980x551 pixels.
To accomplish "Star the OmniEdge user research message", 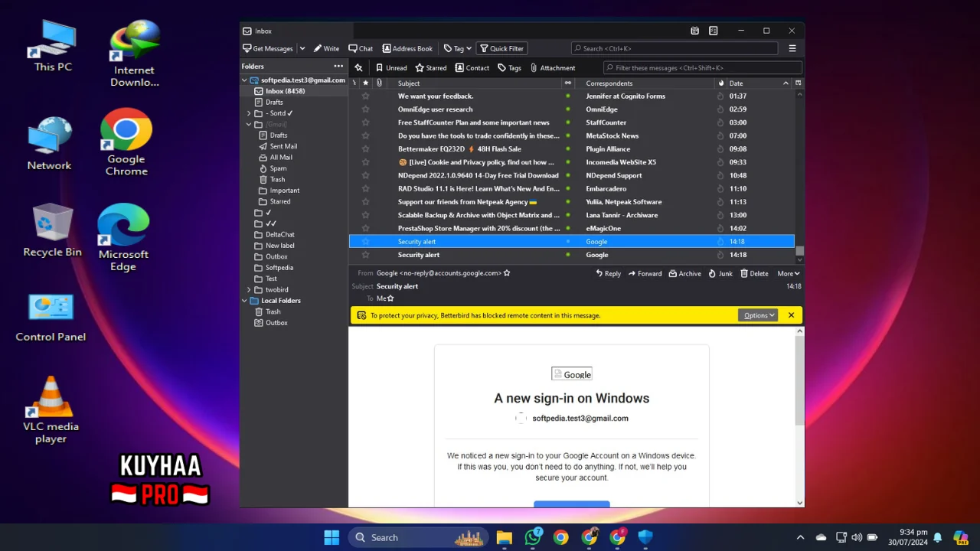I will coord(365,109).
